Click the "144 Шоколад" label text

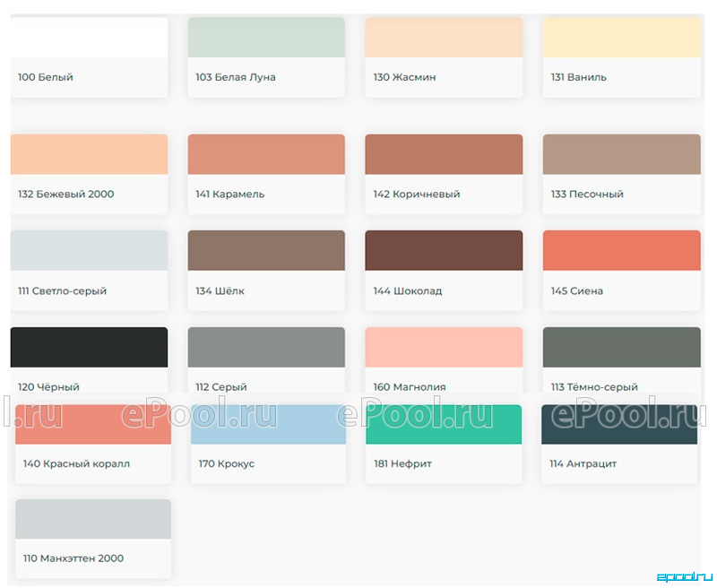[x=408, y=290]
